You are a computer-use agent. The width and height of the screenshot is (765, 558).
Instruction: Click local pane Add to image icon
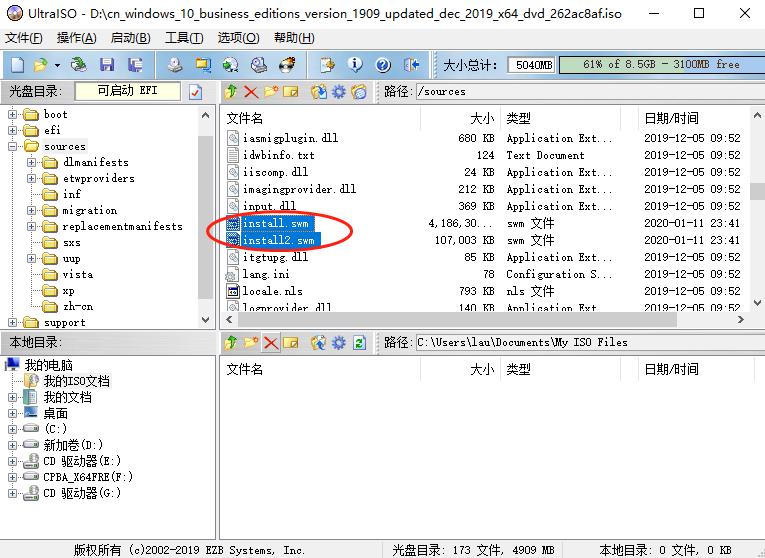pos(319,342)
